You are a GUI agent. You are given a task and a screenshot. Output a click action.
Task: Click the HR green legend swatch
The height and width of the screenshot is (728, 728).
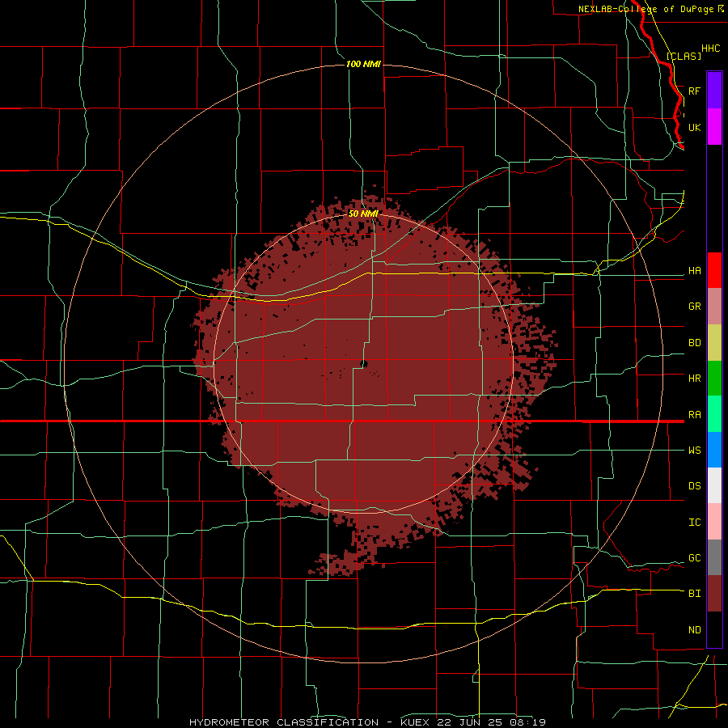(714, 379)
